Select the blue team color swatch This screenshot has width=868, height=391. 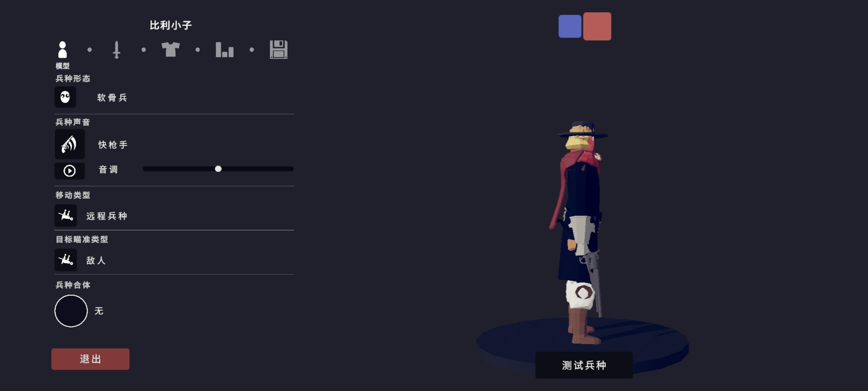click(x=570, y=26)
